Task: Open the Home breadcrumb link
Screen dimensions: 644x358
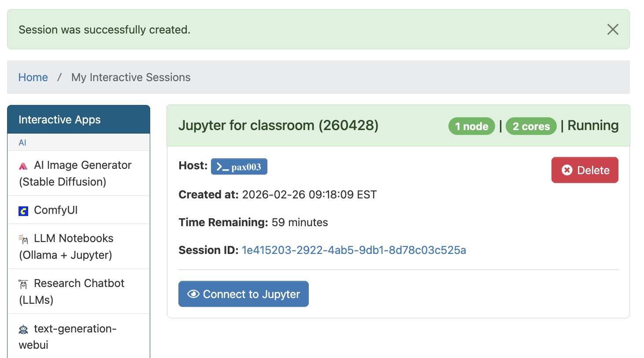Action: (x=33, y=77)
